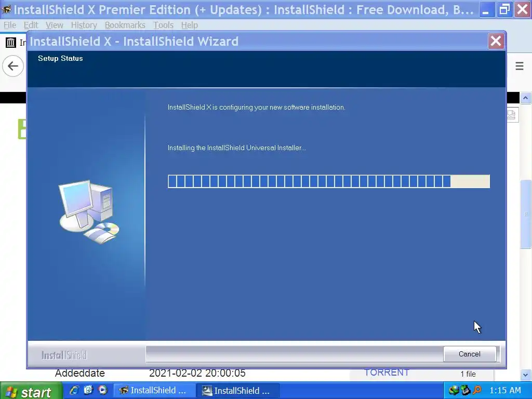532x399 pixels.
Task: Close the browser window
Action: tap(523, 9)
